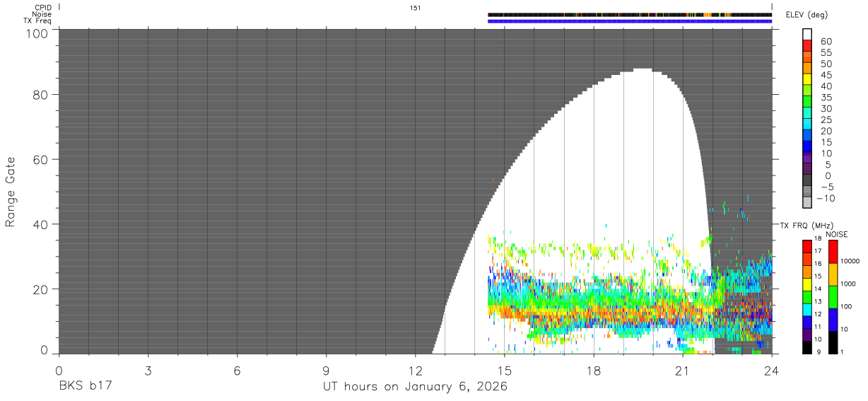Click the 18 tick label on UT hours axis
Viewport: 868px width, 401px height.
594,371
